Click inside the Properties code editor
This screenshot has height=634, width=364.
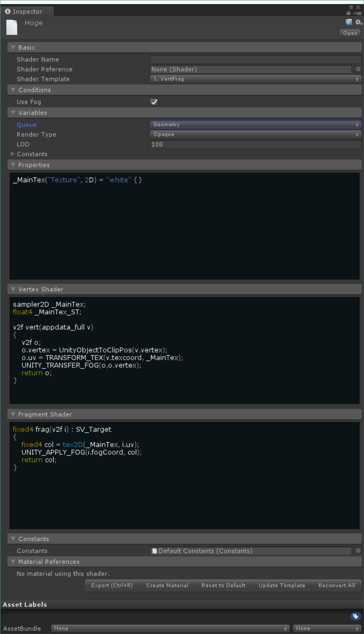tap(184, 226)
